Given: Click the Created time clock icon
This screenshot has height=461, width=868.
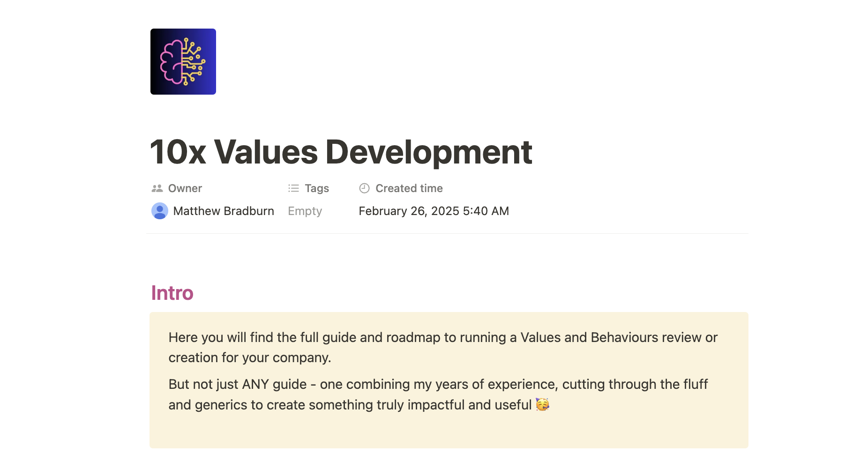Looking at the screenshot, I should 364,188.
